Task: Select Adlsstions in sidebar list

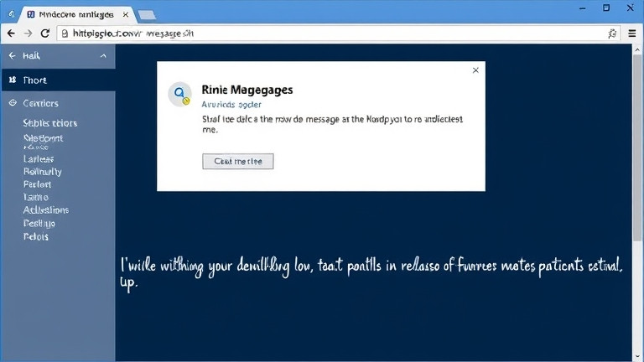Action: (x=46, y=210)
